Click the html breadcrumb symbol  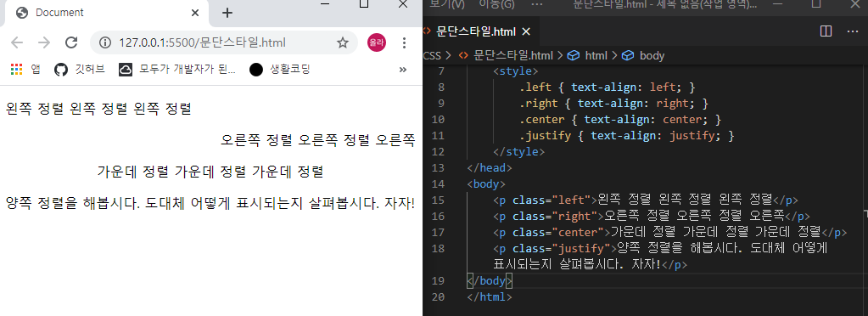coord(587,55)
